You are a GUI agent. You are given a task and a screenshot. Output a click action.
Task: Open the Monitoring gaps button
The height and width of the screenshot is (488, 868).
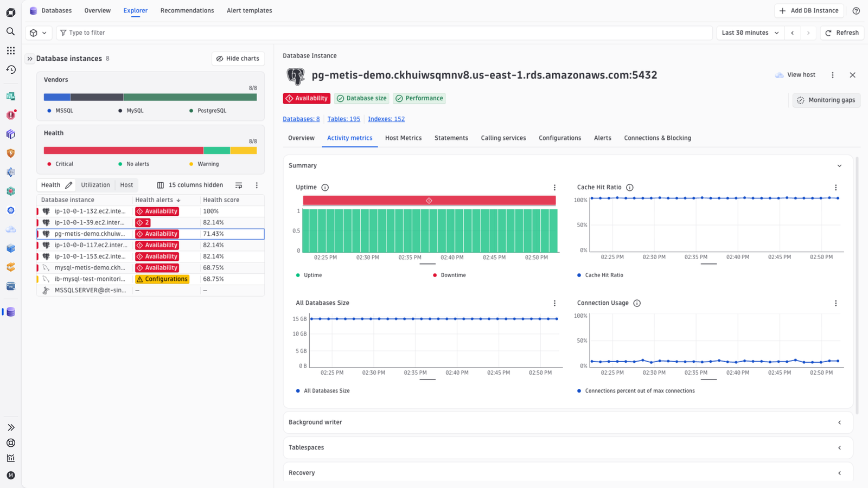[x=826, y=100]
